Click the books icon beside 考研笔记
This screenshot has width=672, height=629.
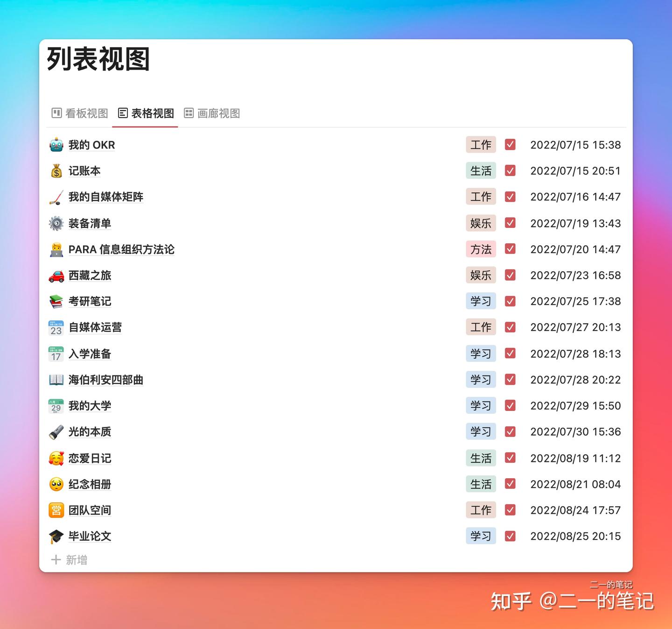tap(56, 301)
